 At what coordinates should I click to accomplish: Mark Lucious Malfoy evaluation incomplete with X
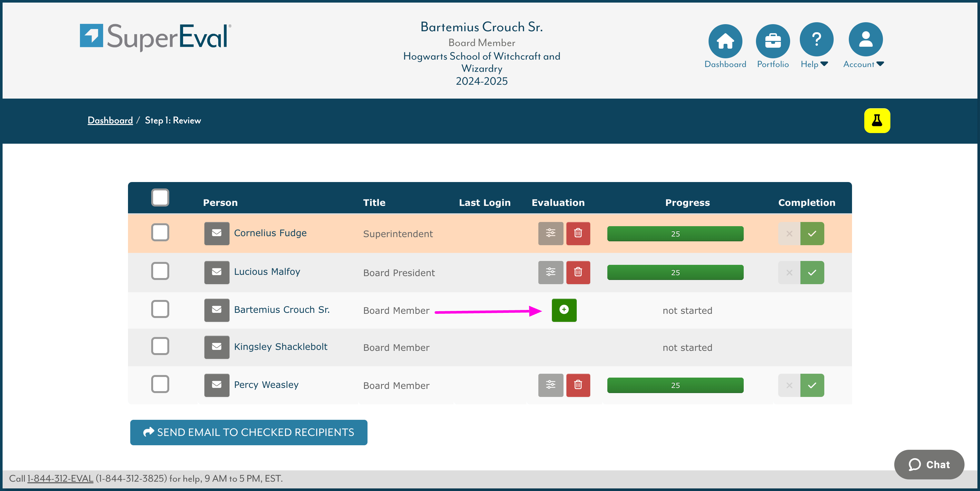coord(789,272)
